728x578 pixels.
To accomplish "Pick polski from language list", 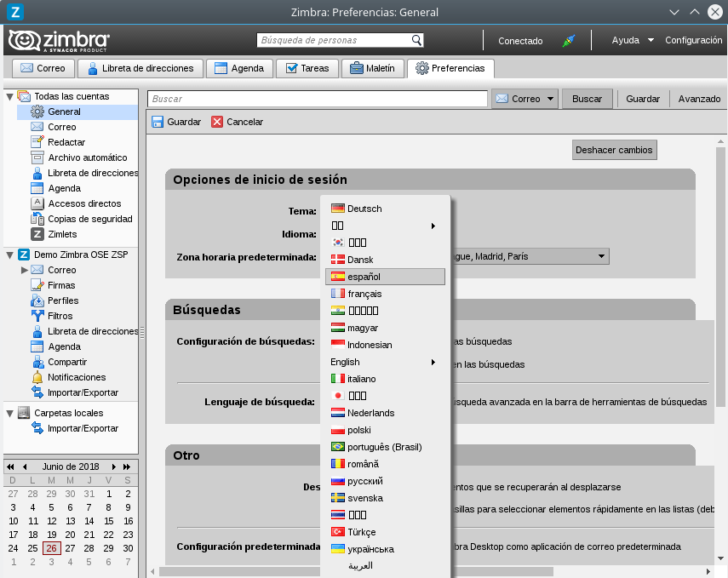I will click(x=385, y=430).
